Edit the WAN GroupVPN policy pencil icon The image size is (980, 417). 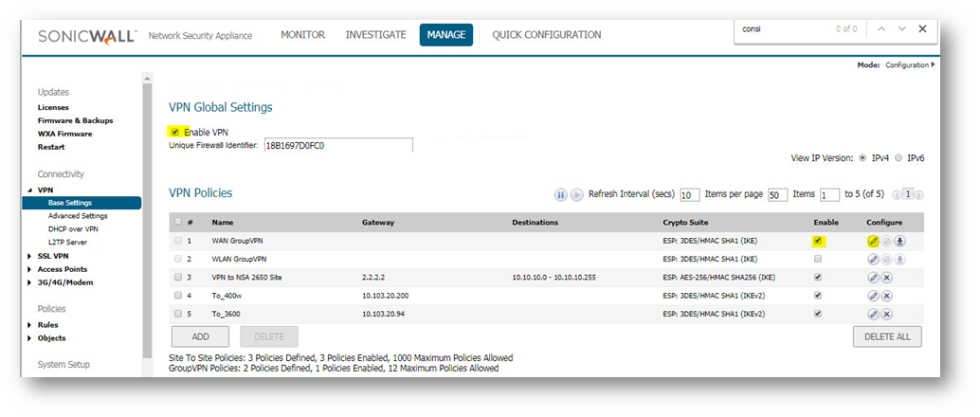click(x=873, y=241)
